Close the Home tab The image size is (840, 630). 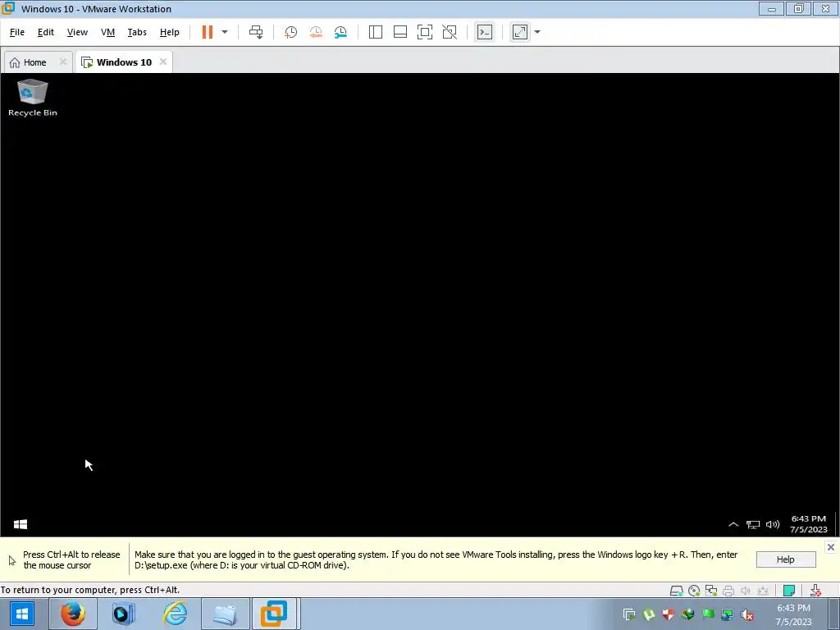pyautogui.click(x=62, y=62)
